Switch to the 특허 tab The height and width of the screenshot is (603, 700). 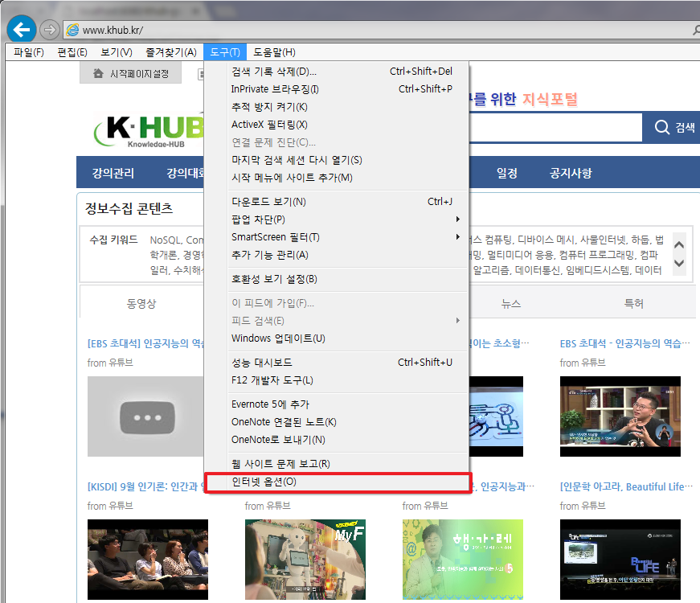pyautogui.click(x=633, y=304)
